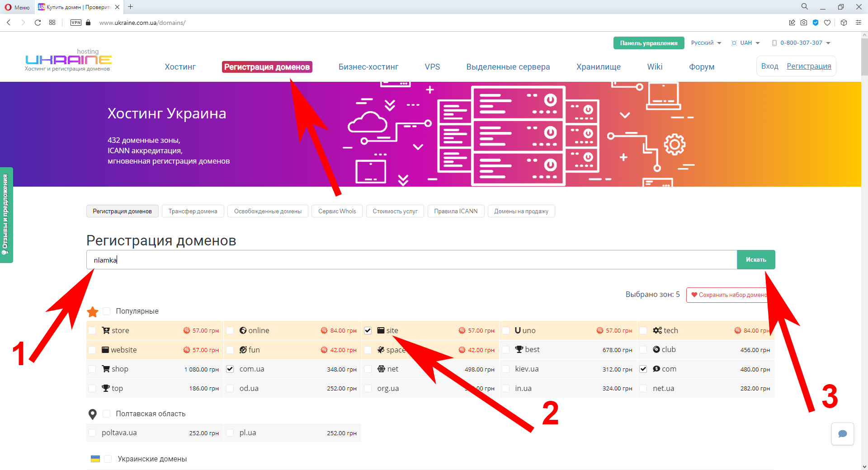This screenshot has width=868, height=470.
Task: Click the online domain icon
Action: (243, 330)
